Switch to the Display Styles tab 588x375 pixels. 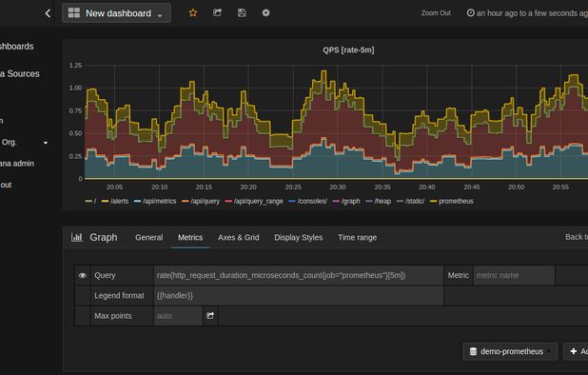coord(298,237)
